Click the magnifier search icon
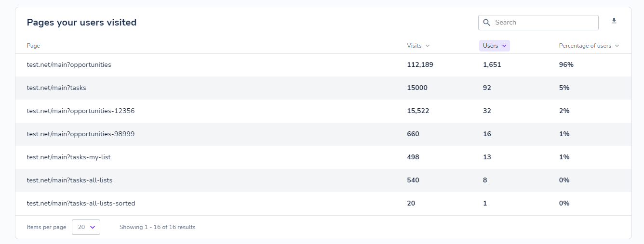 tap(486, 23)
